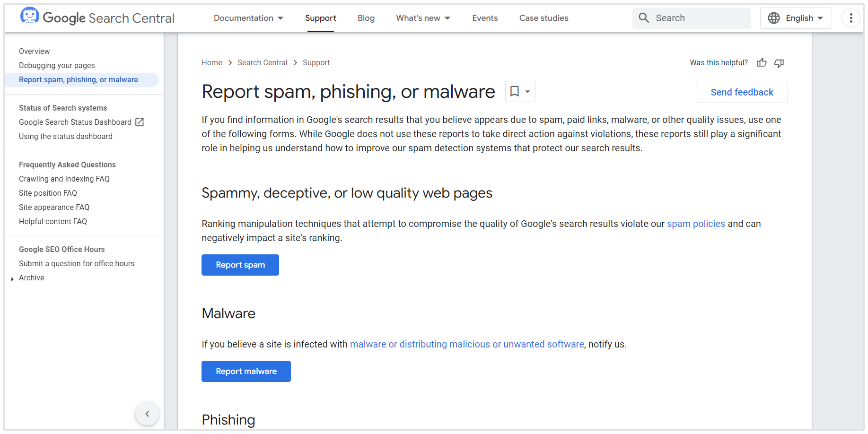Open the three-dot more options menu
The width and height of the screenshot is (868, 434).
point(850,18)
